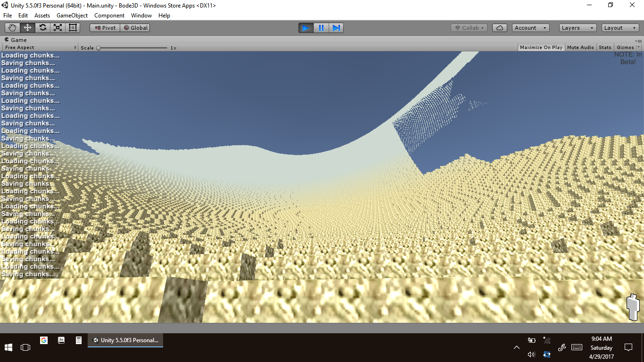644x362 pixels.
Task: Open Unity cloud services panel
Action: coord(500,28)
